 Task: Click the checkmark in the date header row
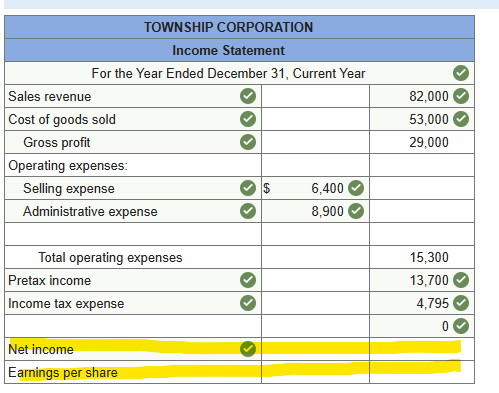(x=461, y=73)
